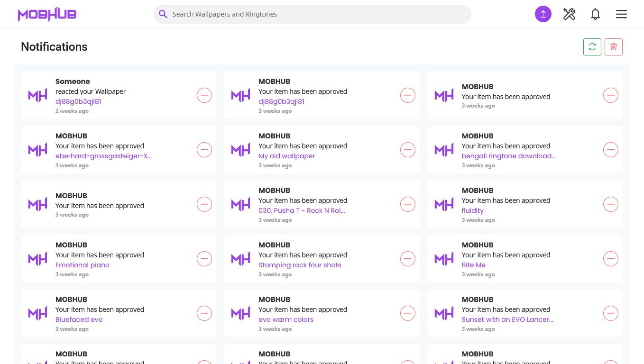Click the MH avatar beside My old wallpaper

[x=241, y=150]
